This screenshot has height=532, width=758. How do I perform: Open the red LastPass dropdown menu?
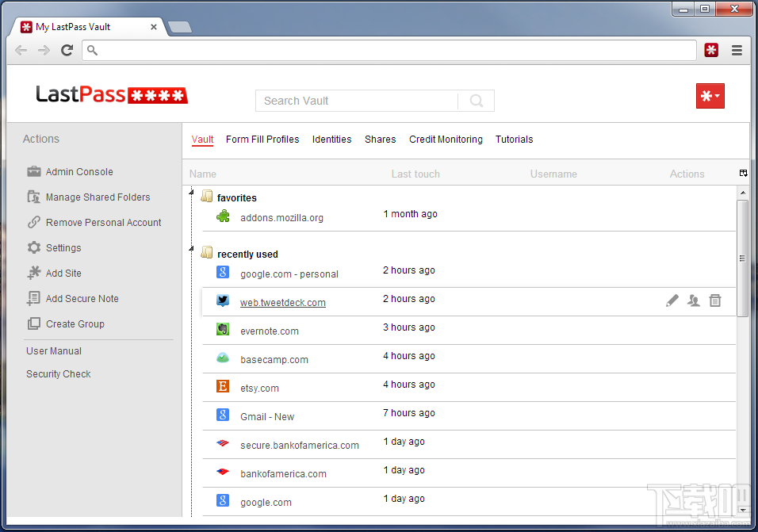click(710, 95)
